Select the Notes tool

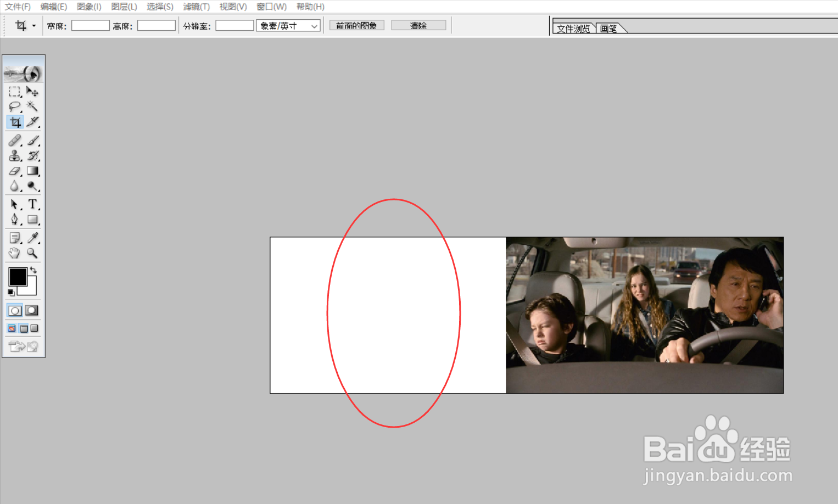click(15, 238)
